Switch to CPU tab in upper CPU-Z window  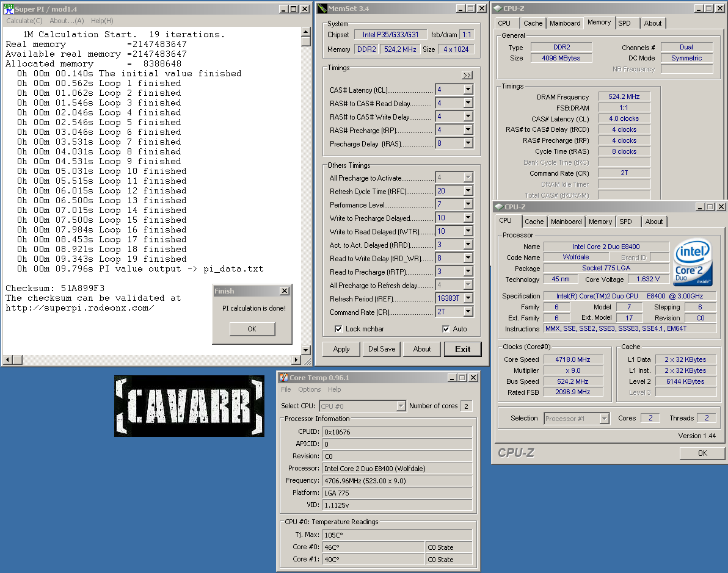click(x=504, y=23)
